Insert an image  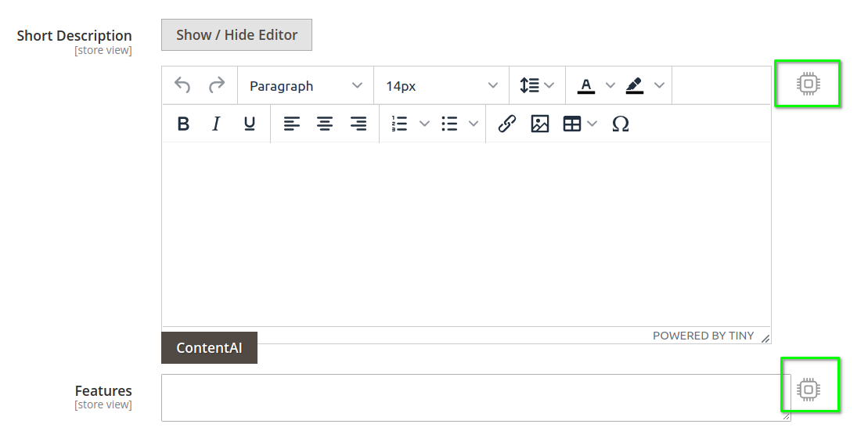(540, 124)
